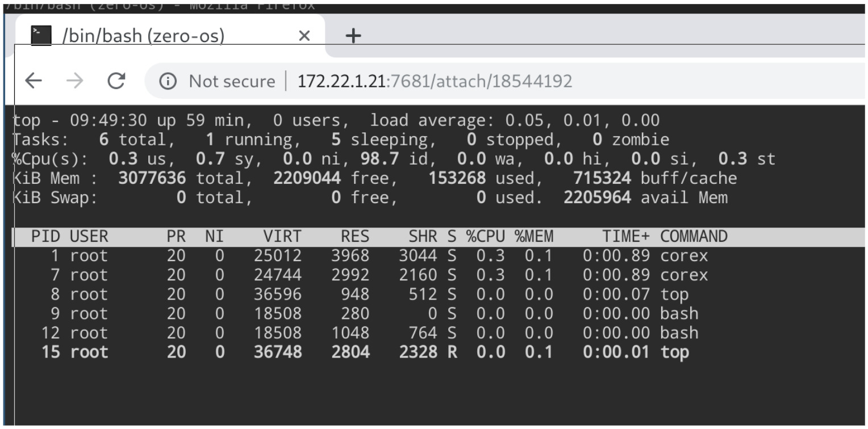
Task: Close the /bin/bash (zero-os) tab
Action: [304, 36]
